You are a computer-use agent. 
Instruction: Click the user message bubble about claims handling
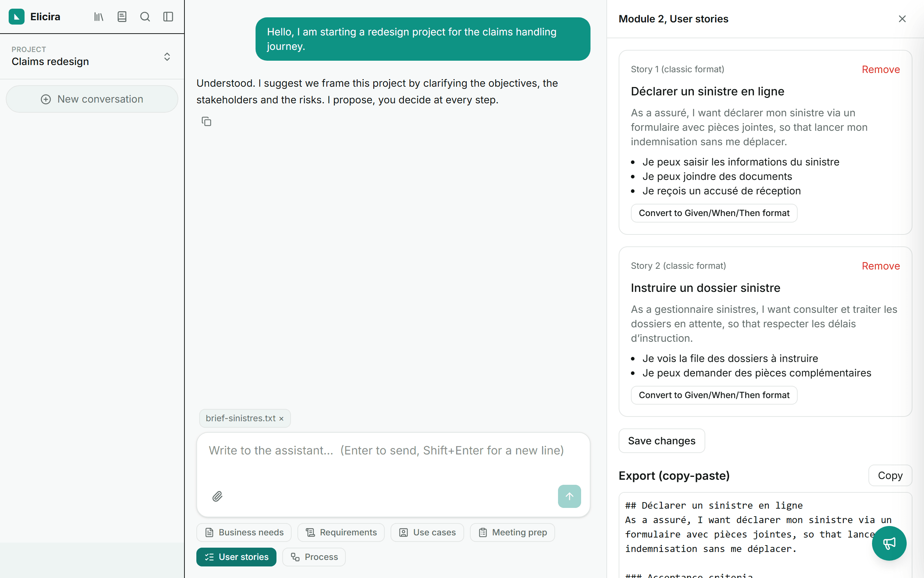pos(423,39)
